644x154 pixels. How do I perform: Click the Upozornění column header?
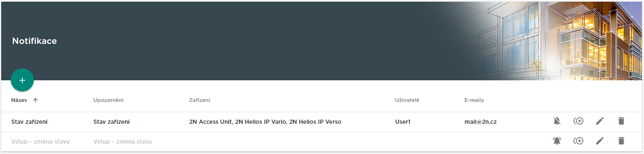109,100
